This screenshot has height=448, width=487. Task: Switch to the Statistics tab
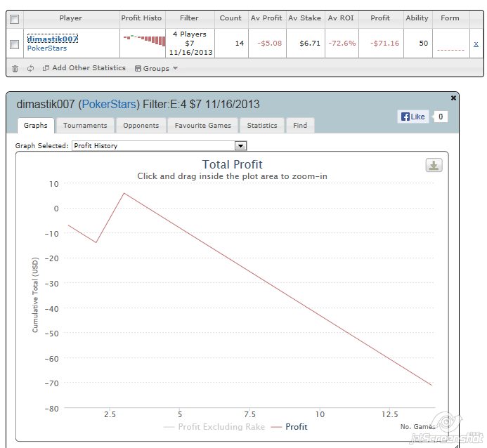pos(262,125)
